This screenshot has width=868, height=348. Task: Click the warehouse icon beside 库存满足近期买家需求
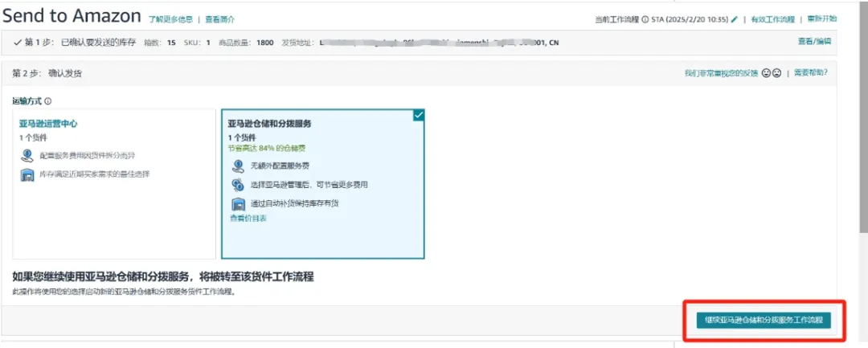[27, 174]
